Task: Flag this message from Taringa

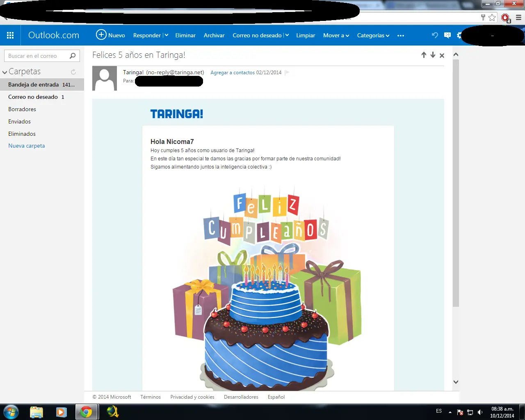Action: 287,73
